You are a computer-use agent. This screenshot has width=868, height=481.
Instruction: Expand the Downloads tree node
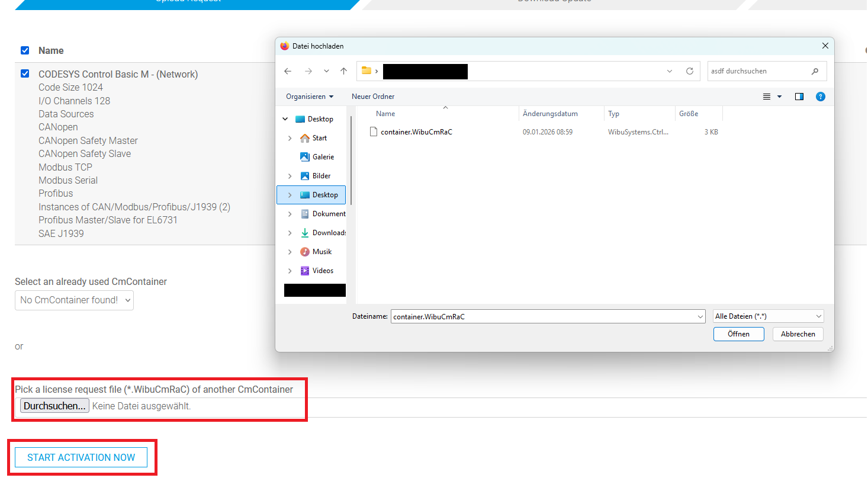290,233
